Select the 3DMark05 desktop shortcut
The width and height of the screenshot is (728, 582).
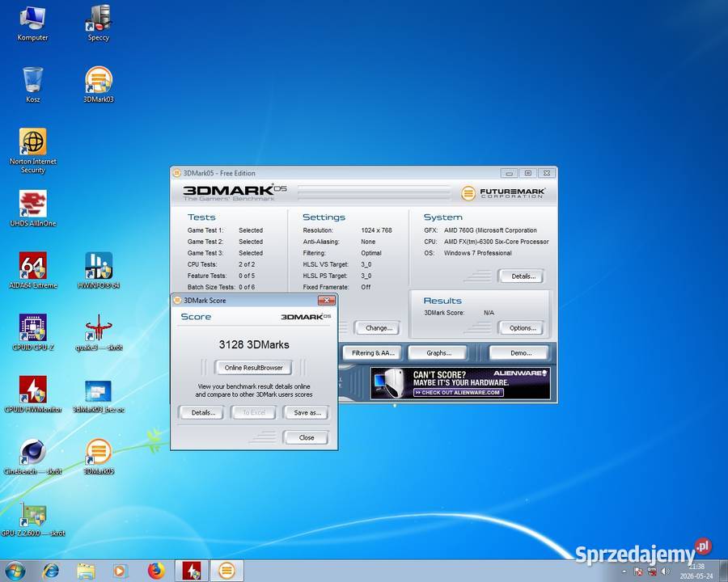pyautogui.click(x=99, y=457)
